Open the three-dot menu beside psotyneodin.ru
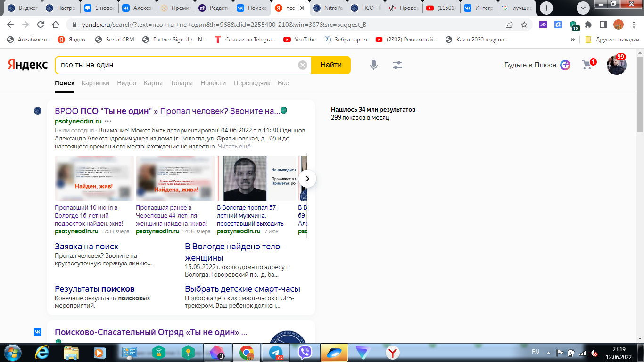 tap(108, 121)
